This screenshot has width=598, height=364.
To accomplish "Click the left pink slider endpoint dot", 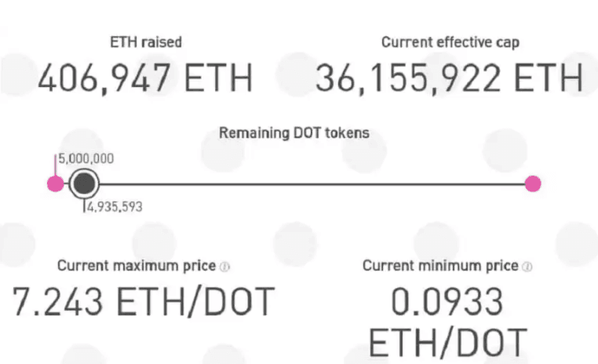I will pos(55,184).
